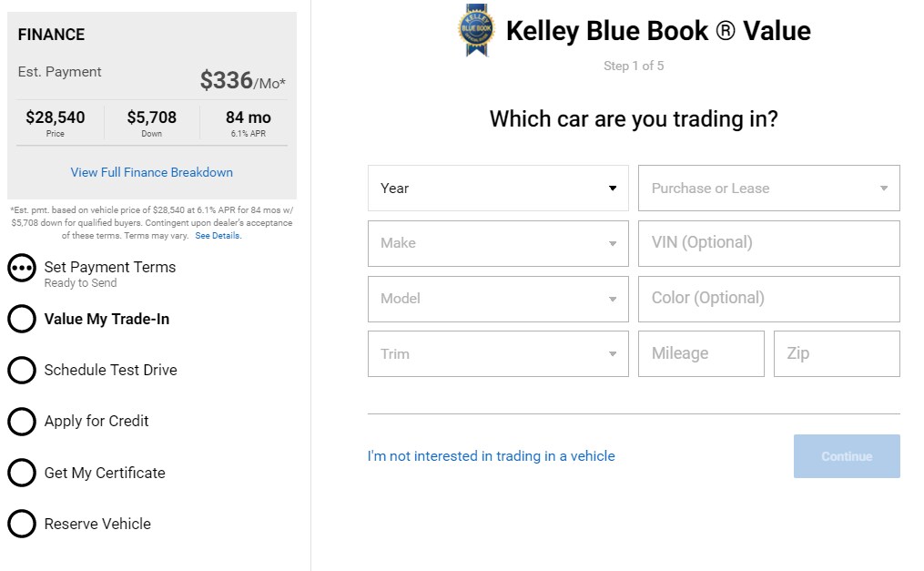924x571 pixels.
Task: Select Value My Trade-In step circle
Action: [x=22, y=319]
